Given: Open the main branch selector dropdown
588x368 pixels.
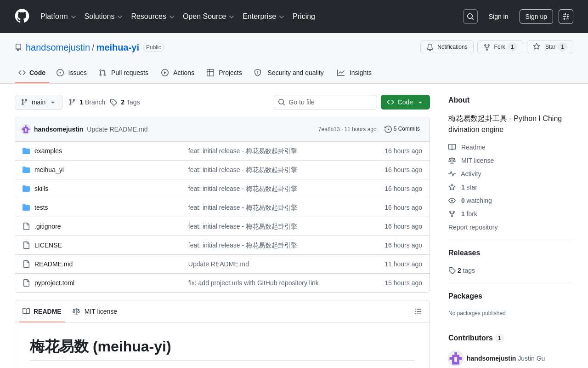Looking at the screenshot, I should (x=39, y=102).
